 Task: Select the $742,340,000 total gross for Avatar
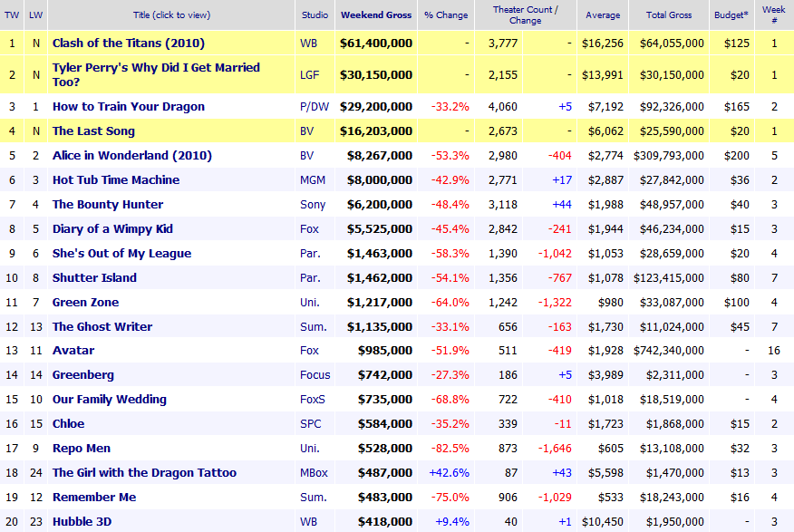coord(669,350)
